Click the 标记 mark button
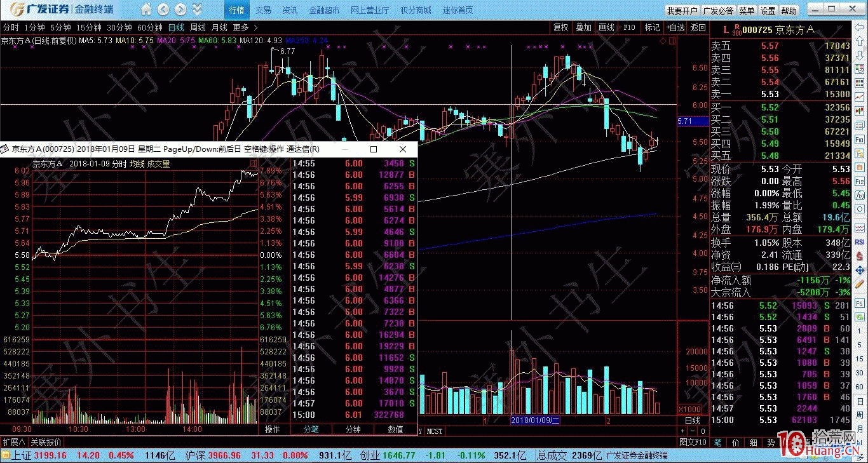The height and width of the screenshot is (463, 868). point(653,27)
